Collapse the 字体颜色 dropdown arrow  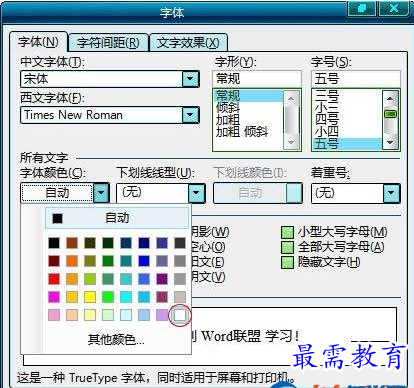[x=101, y=193]
